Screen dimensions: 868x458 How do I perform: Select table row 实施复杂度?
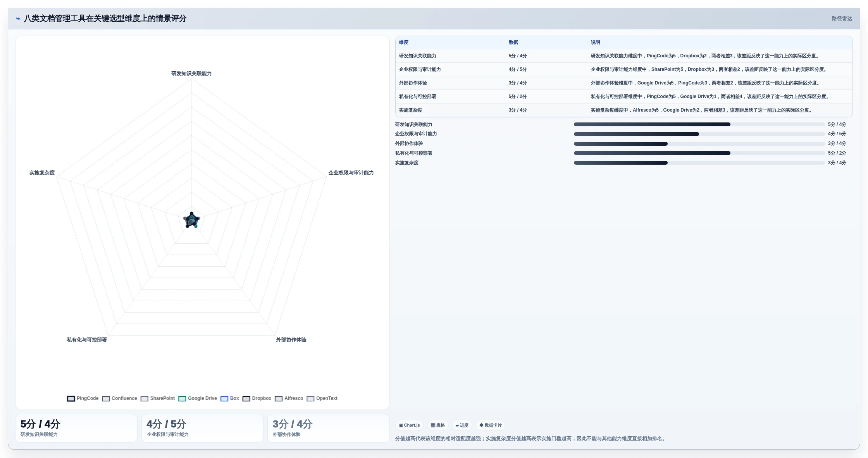click(x=624, y=110)
